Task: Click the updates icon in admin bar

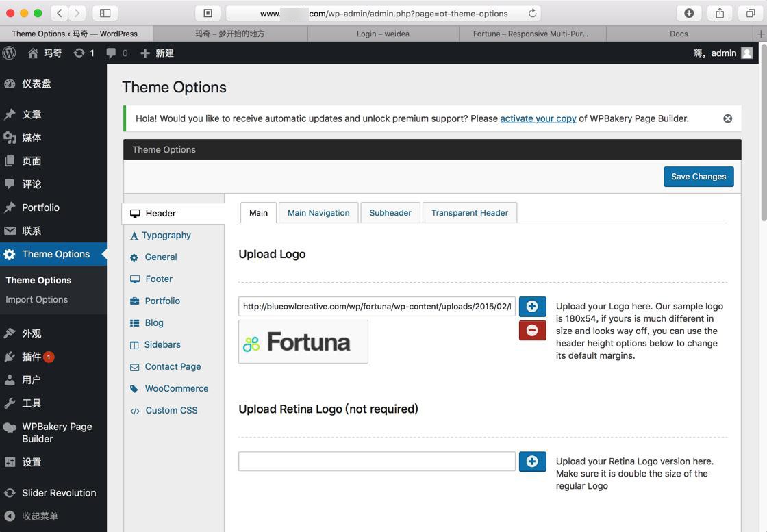Action: [x=84, y=53]
